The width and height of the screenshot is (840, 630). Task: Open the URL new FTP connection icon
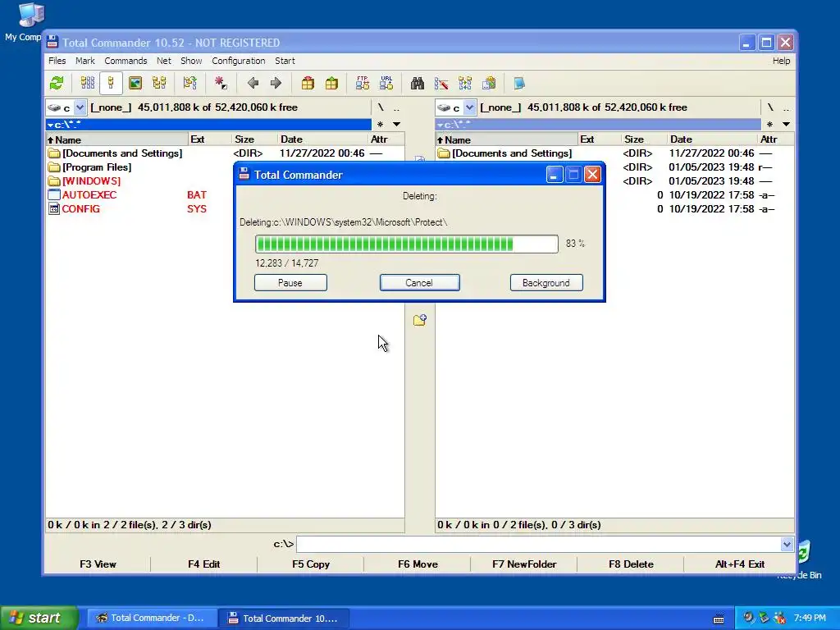pyautogui.click(x=386, y=83)
